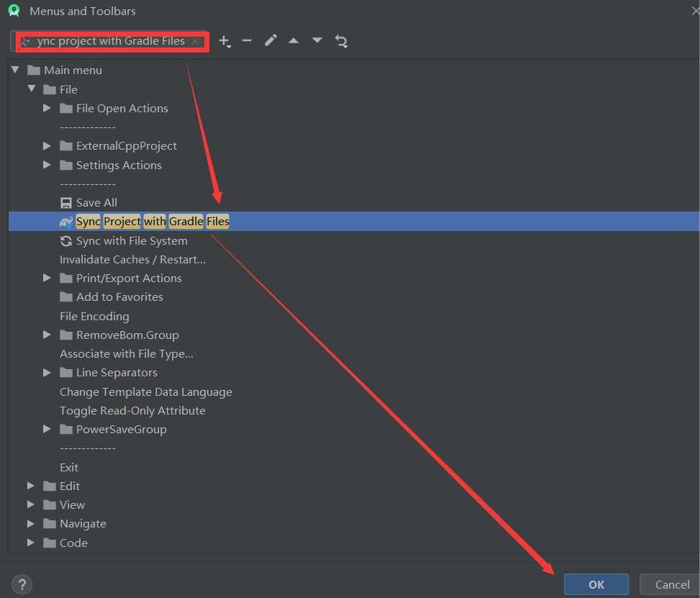Screen dimensions: 700x598
Task: Collapse the Main menu node
Action: click(x=15, y=70)
